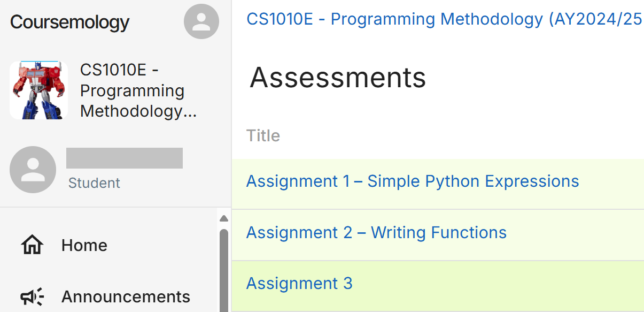Open the top user account avatar icon
Screen dimensions: 644x312
click(201, 21)
